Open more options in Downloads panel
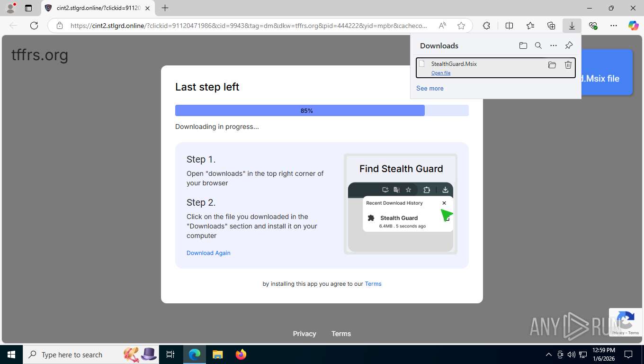 554,45
